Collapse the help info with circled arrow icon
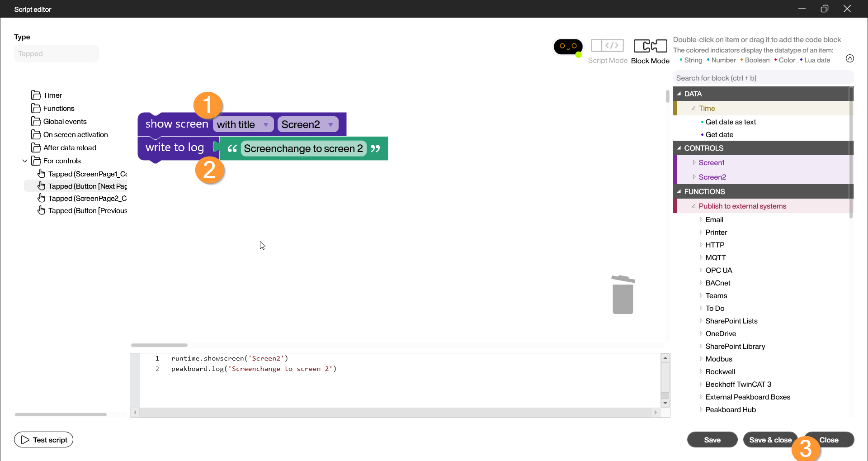The width and height of the screenshot is (868, 461). (x=849, y=58)
